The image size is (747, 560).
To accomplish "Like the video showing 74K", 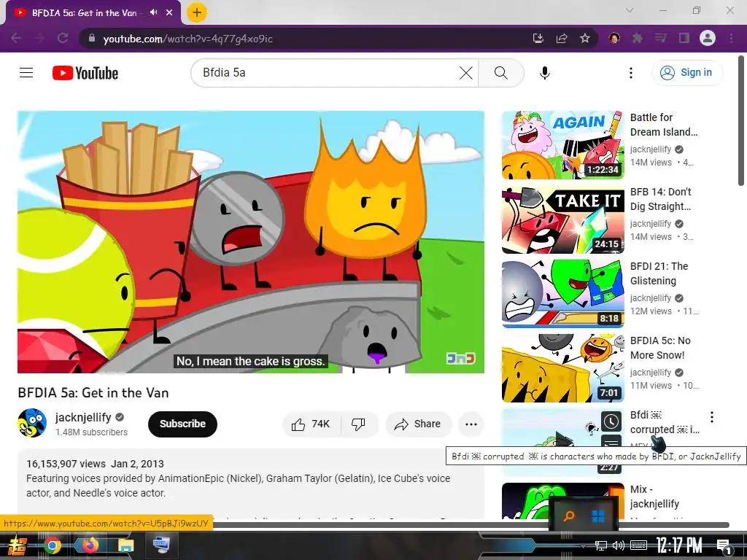I will point(311,424).
